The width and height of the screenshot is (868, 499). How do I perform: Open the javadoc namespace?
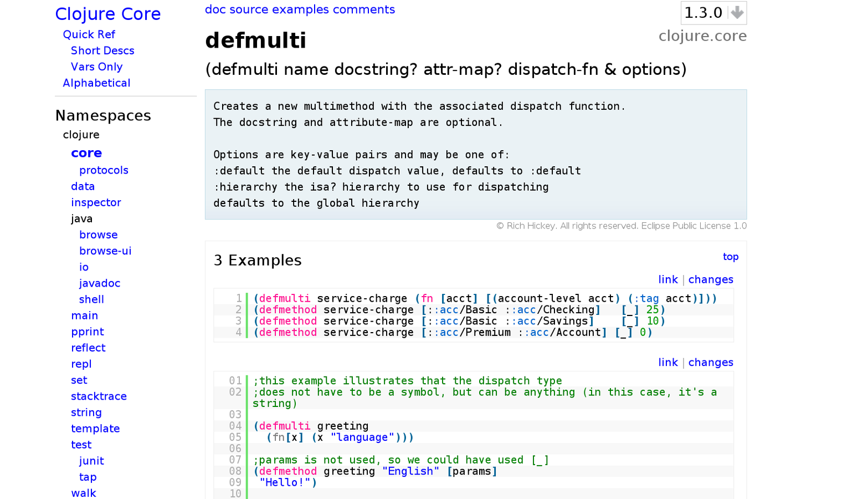click(x=100, y=283)
